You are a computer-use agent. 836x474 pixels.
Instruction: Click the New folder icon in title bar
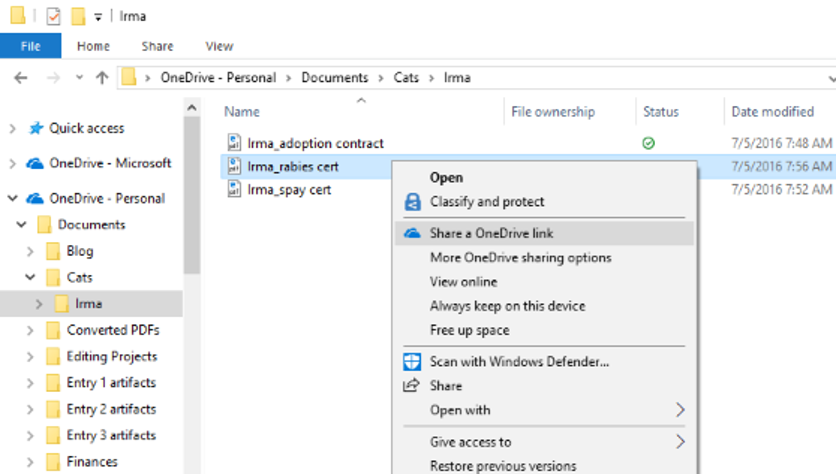[78, 16]
